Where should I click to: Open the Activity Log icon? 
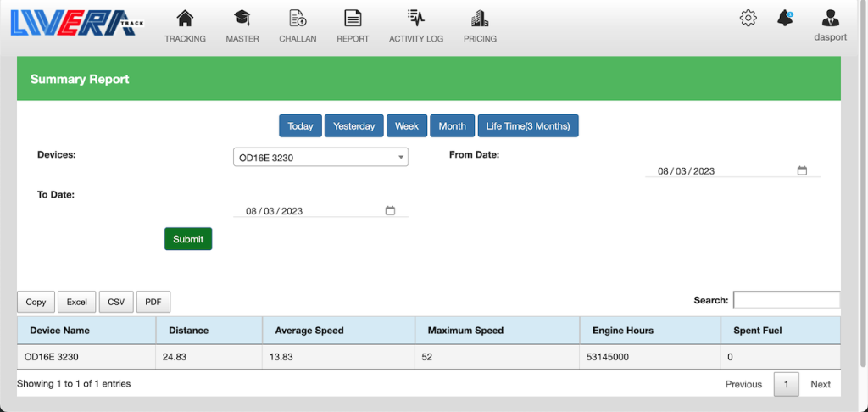pyautogui.click(x=415, y=19)
